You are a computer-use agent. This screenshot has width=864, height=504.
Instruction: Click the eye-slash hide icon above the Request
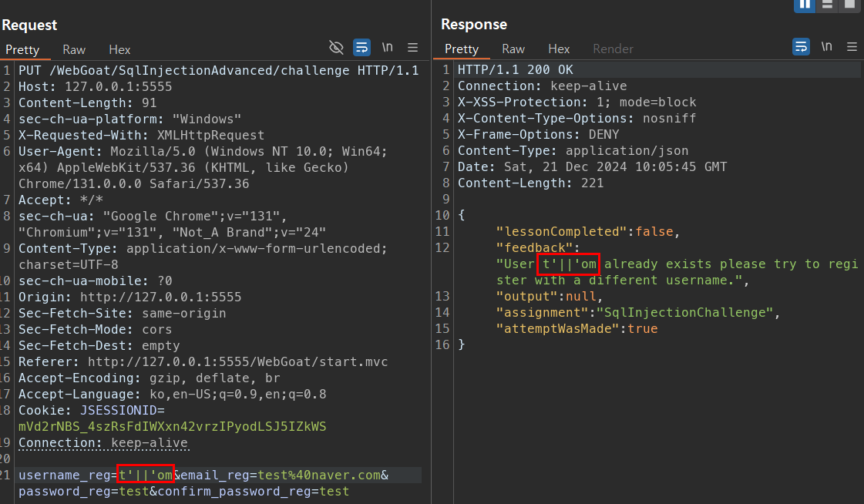pos(336,47)
